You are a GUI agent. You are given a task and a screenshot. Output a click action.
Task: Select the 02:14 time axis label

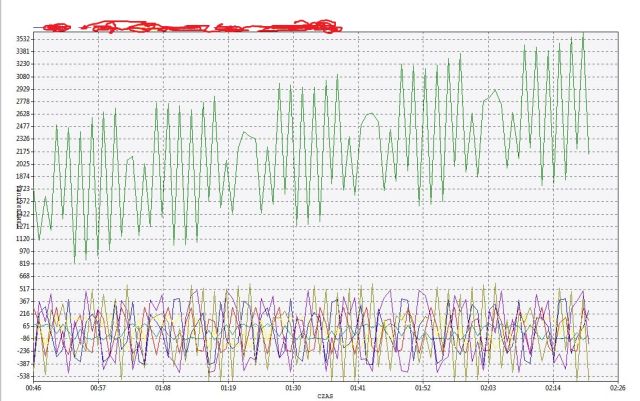(553, 387)
